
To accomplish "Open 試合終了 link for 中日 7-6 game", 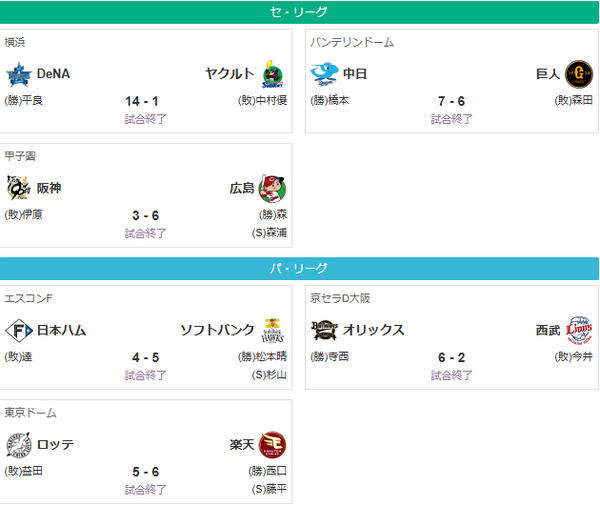I will [452, 119].
